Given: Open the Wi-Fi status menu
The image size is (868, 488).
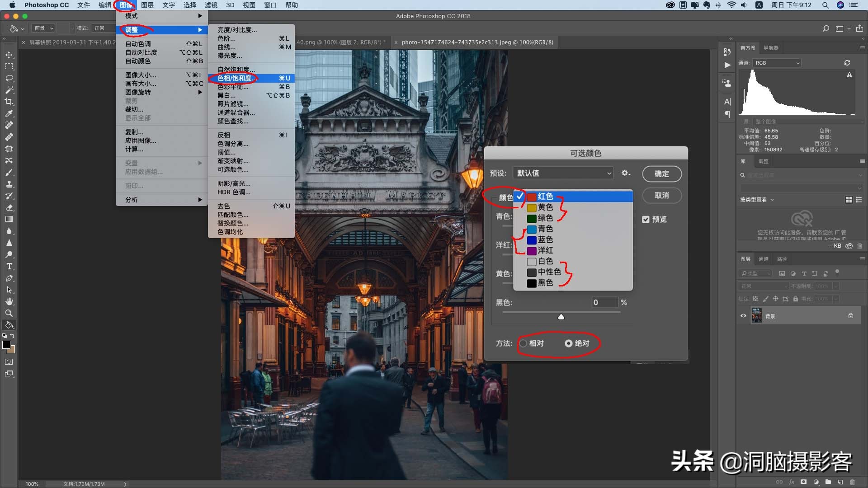Looking at the screenshot, I should point(731,5).
